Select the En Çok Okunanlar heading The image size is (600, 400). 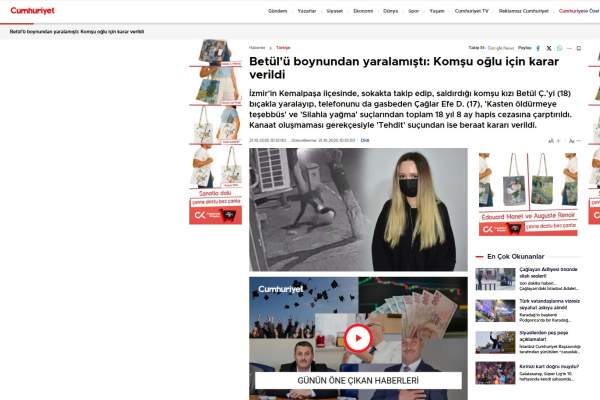point(515,256)
